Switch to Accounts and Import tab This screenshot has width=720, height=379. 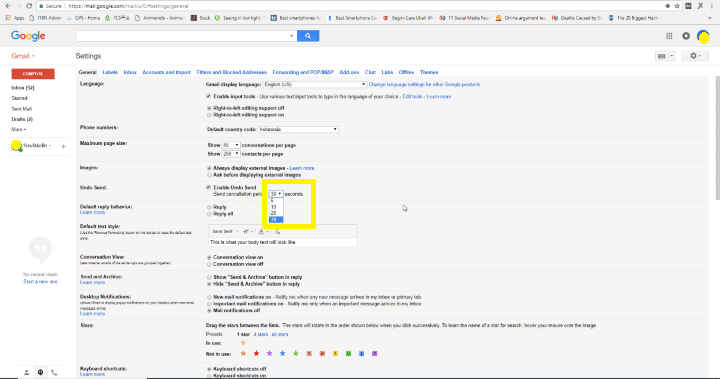point(166,72)
